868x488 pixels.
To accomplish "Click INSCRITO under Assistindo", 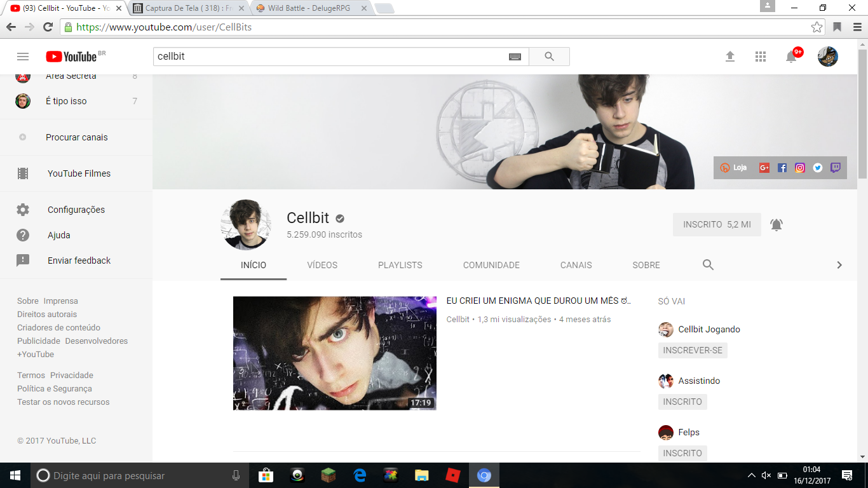I will (x=682, y=402).
